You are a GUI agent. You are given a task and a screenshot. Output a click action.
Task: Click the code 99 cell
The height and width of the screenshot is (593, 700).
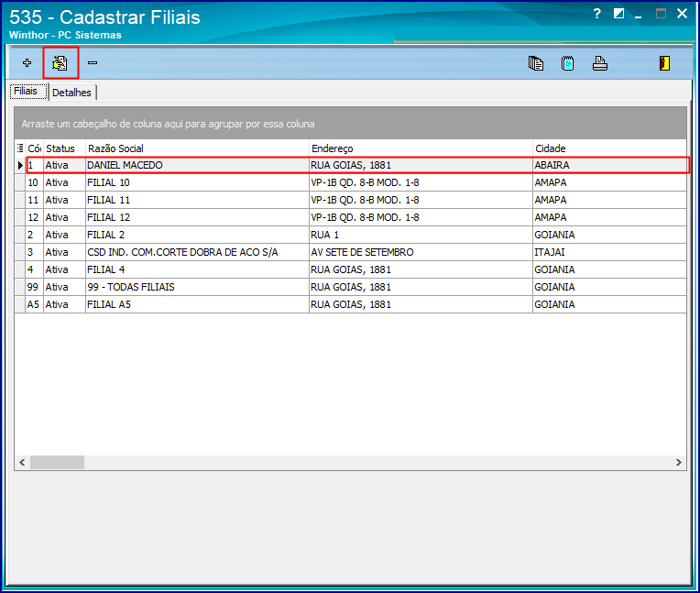point(34,287)
